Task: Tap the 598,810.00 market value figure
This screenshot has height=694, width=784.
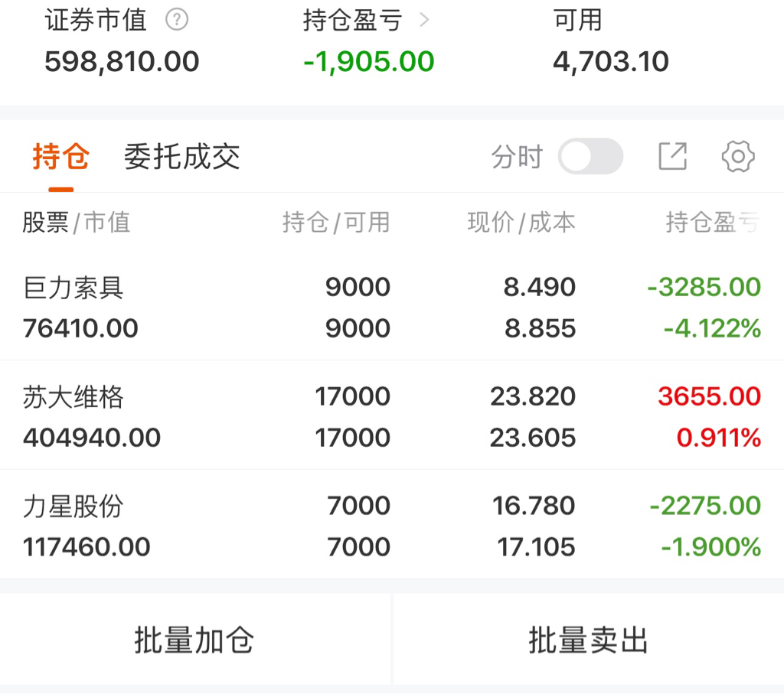Action: tap(122, 61)
